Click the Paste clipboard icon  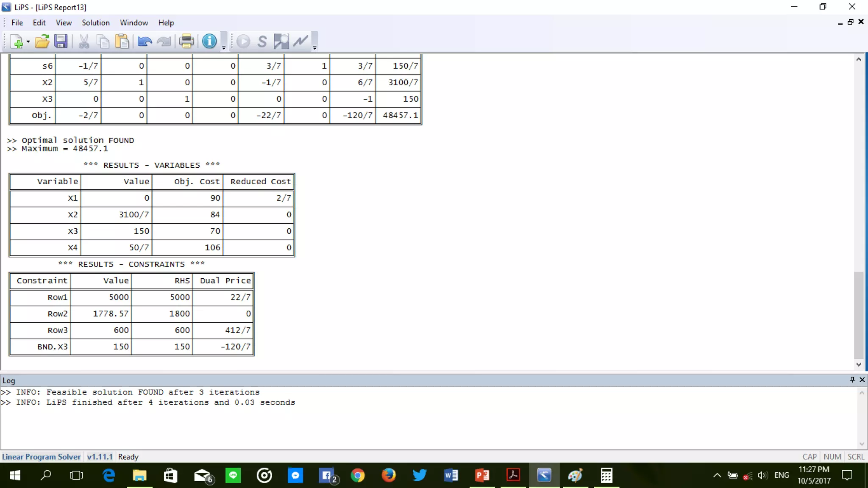(122, 42)
